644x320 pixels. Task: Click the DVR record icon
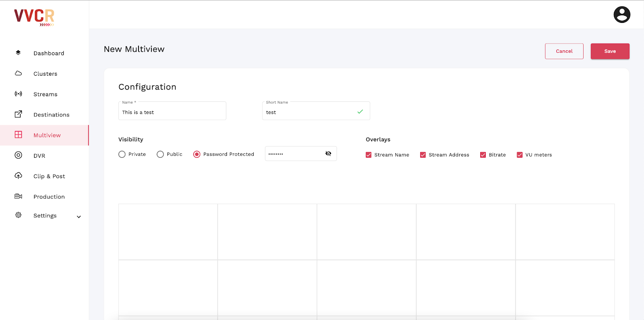point(18,155)
